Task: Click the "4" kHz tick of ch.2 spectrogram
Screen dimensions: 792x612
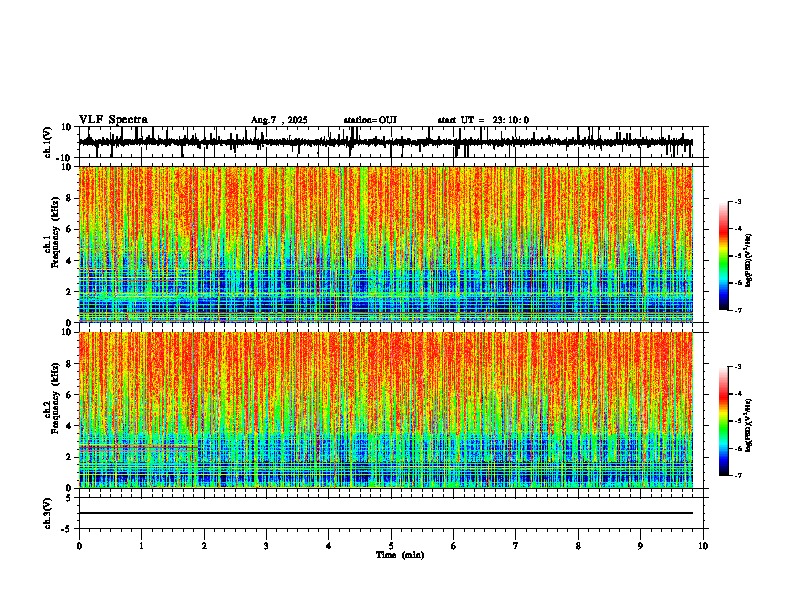Action: (x=70, y=426)
